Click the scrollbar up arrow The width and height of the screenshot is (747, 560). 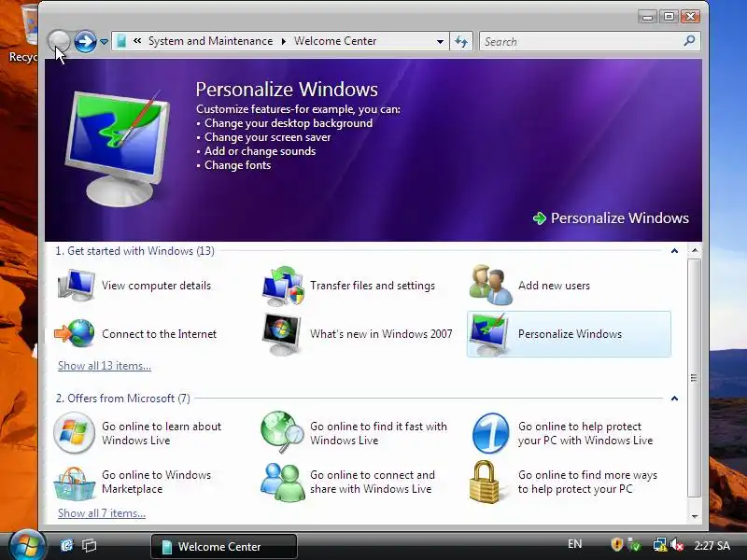click(x=695, y=250)
